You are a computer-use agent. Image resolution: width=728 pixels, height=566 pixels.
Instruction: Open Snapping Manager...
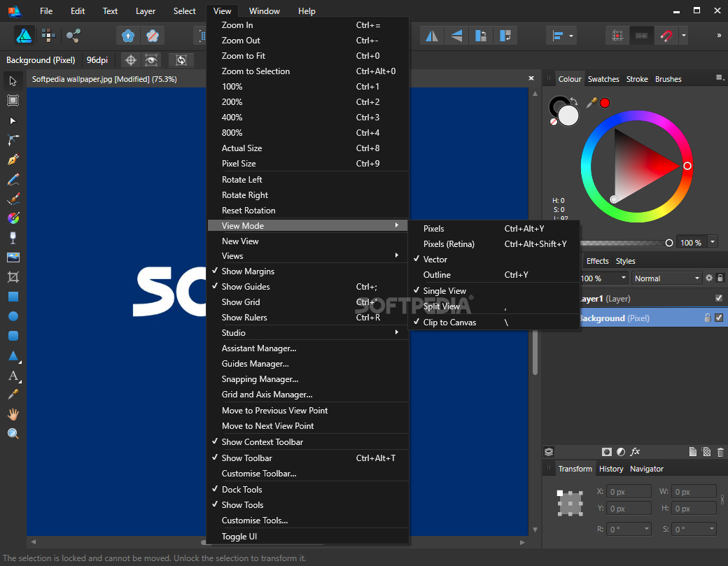click(308, 379)
